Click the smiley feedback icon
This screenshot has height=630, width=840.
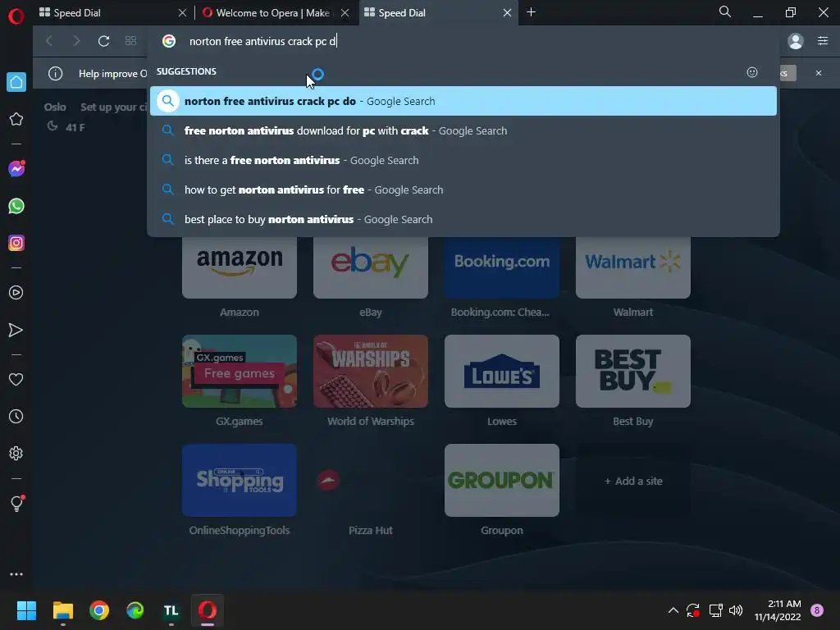(752, 72)
